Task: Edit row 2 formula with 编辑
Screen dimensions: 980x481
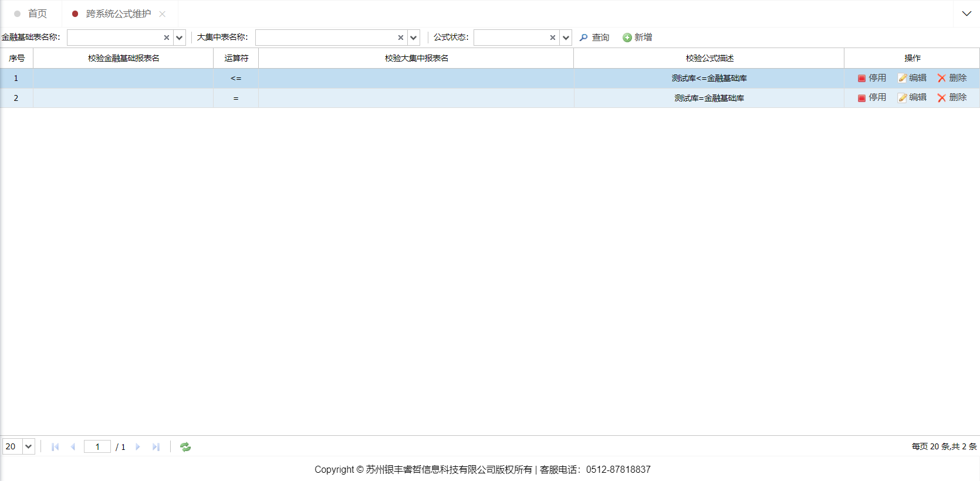Action: tap(913, 97)
